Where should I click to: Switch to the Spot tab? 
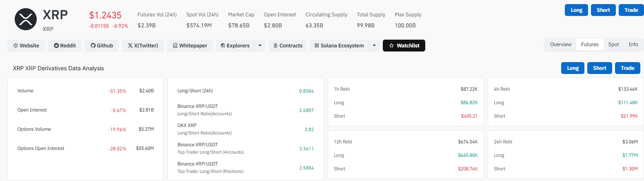coord(613,45)
